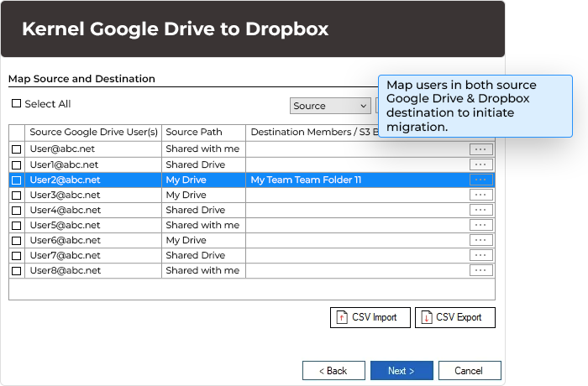Open browse ellipsis for User7@abc.net row
The image size is (588, 386).
[480, 255]
